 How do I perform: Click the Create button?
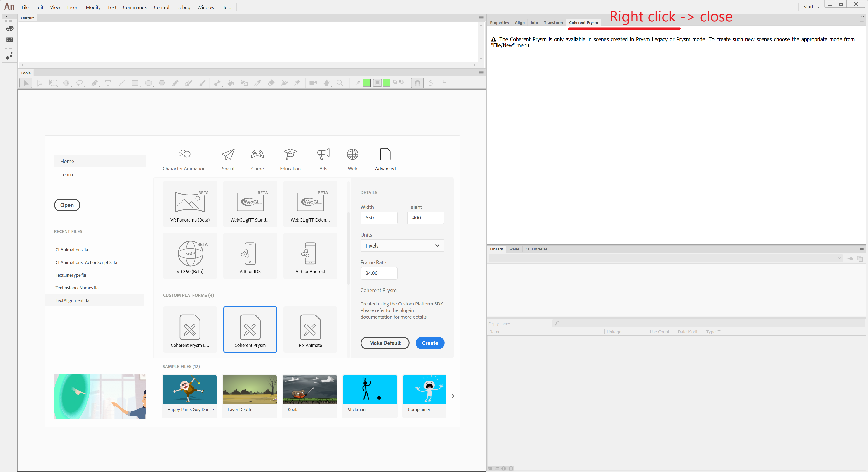pyautogui.click(x=430, y=343)
